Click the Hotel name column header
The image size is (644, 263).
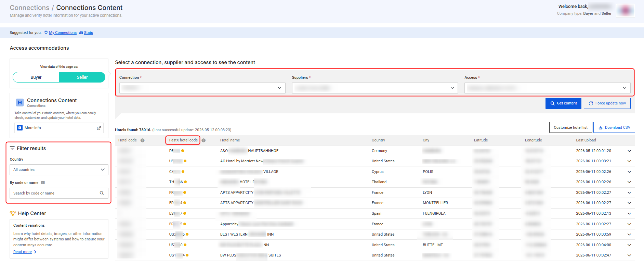point(230,140)
